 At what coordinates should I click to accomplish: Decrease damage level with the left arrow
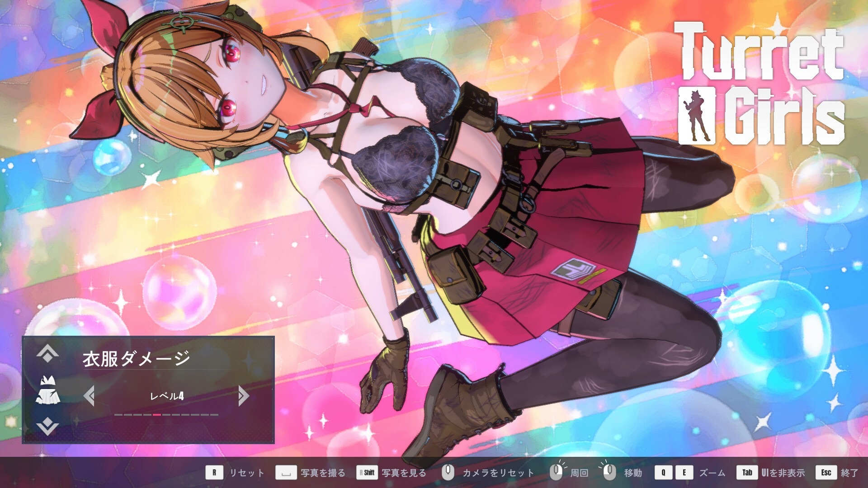point(90,396)
